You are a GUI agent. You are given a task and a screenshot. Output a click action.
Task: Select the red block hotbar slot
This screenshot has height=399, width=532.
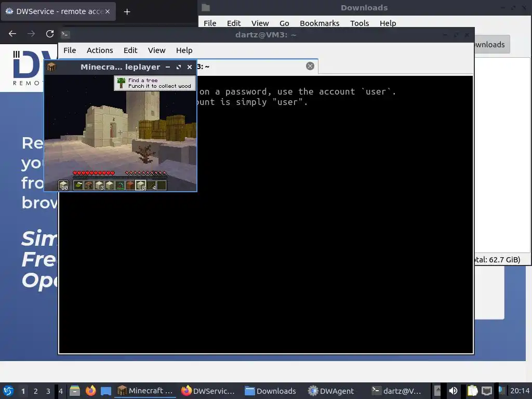pyautogui.click(x=130, y=185)
